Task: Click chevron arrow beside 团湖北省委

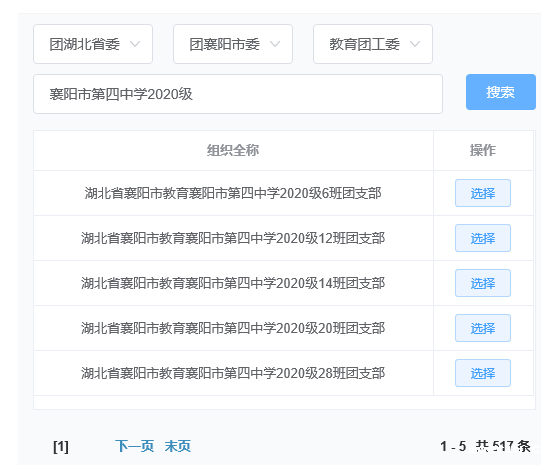Action: [135, 44]
